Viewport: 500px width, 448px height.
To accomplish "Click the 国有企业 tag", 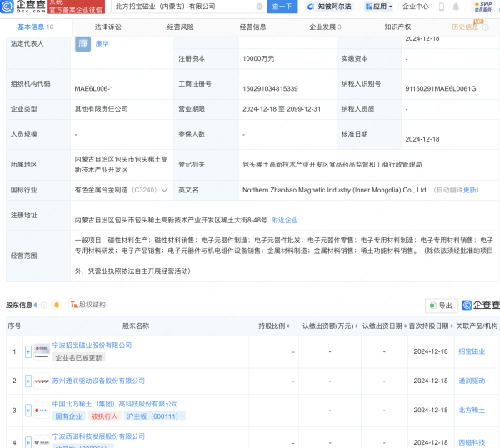I will pyautogui.click(x=68, y=416).
